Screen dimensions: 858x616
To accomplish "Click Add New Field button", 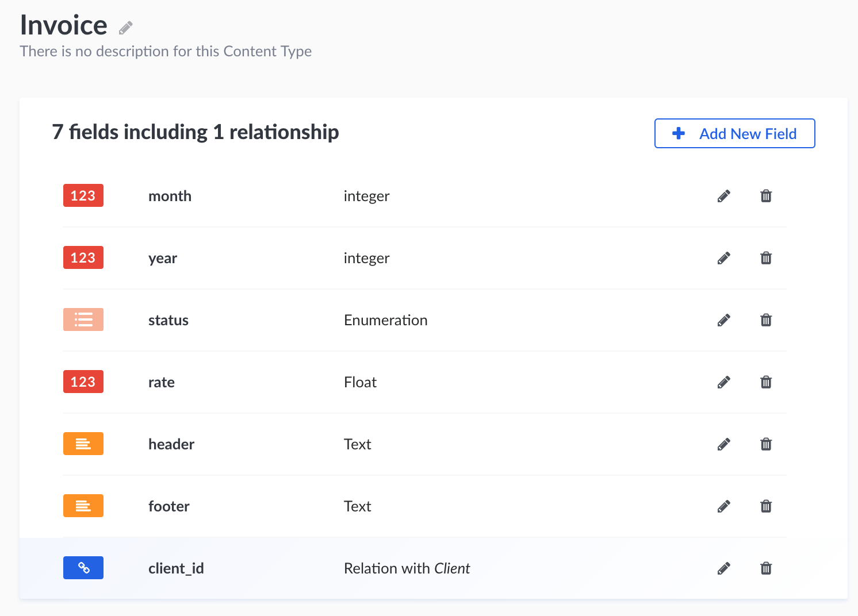I will [734, 133].
